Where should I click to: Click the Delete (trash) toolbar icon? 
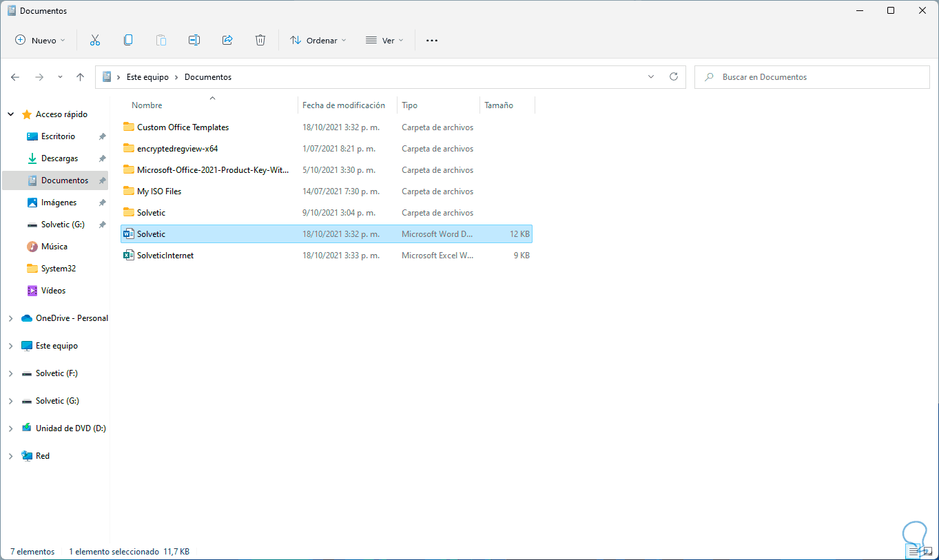coord(260,41)
